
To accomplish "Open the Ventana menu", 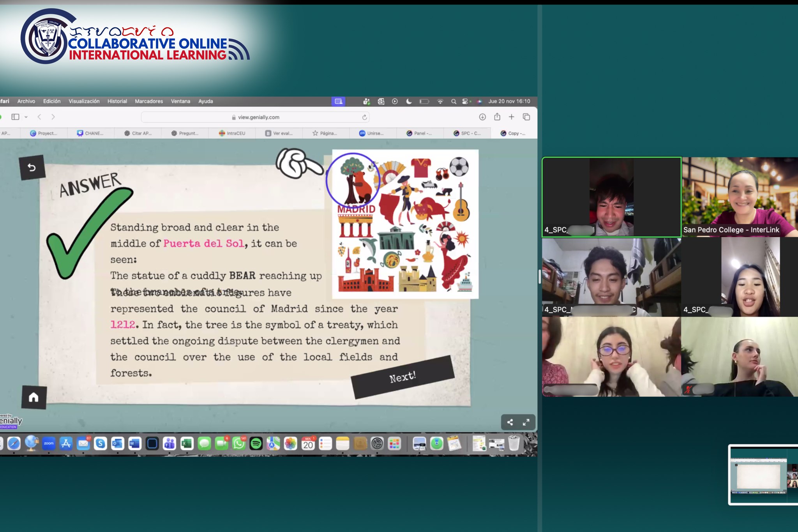I will click(x=180, y=101).
